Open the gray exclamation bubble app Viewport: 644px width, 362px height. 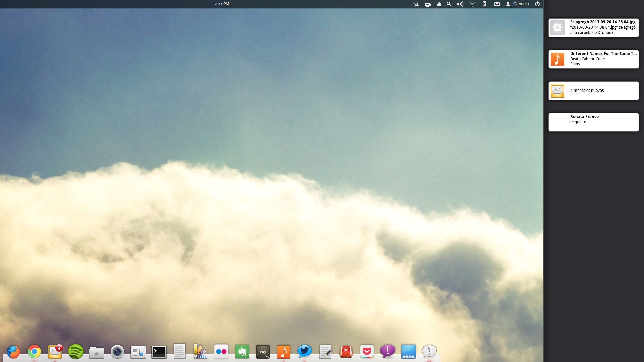(429, 351)
